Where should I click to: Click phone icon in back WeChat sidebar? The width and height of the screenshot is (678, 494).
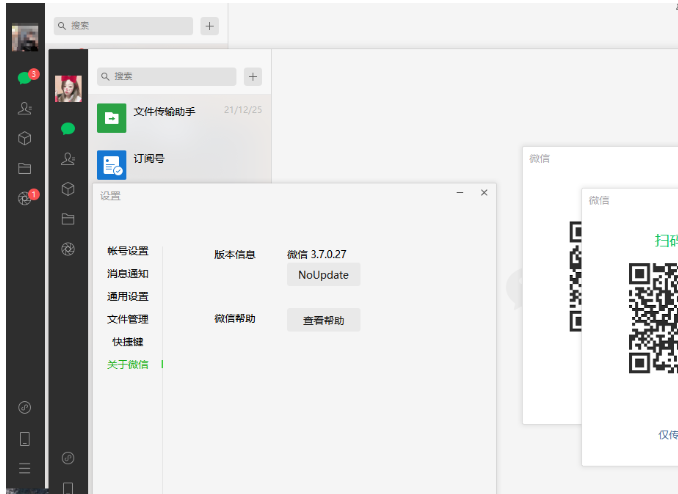point(25,439)
